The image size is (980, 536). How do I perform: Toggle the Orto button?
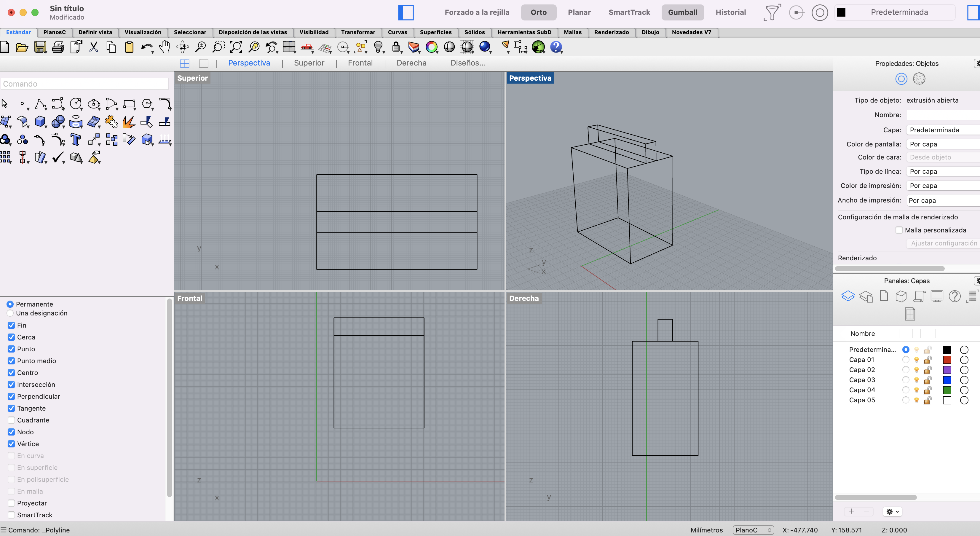click(538, 12)
